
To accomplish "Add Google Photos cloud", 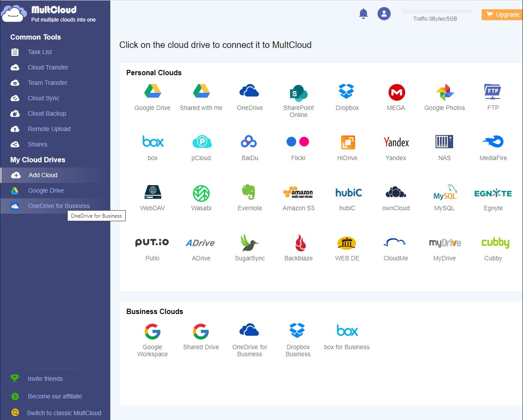I will (x=444, y=98).
